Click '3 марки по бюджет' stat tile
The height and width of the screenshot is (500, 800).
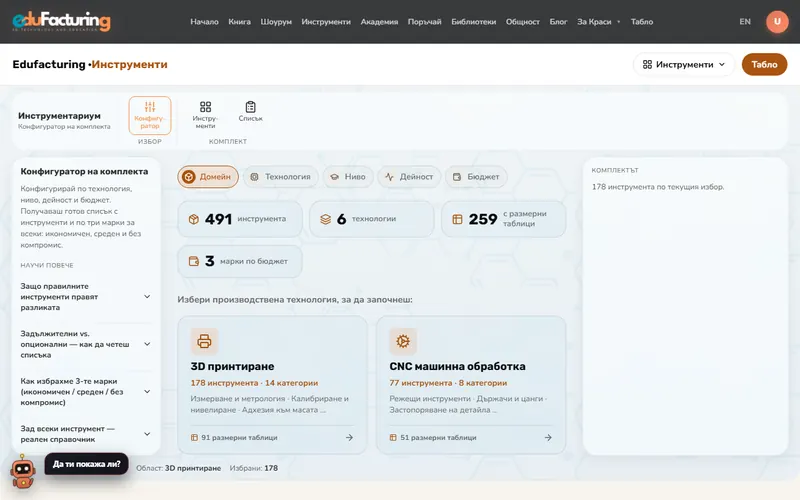(240, 261)
